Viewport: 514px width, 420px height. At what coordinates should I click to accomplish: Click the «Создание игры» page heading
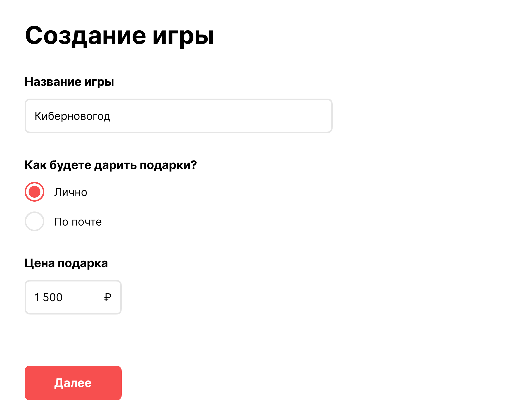tap(120, 36)
